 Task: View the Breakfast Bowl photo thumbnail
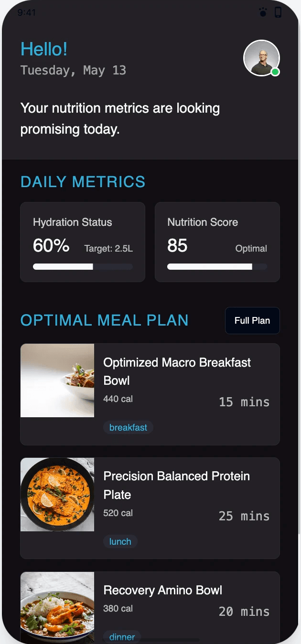point(57,380)
